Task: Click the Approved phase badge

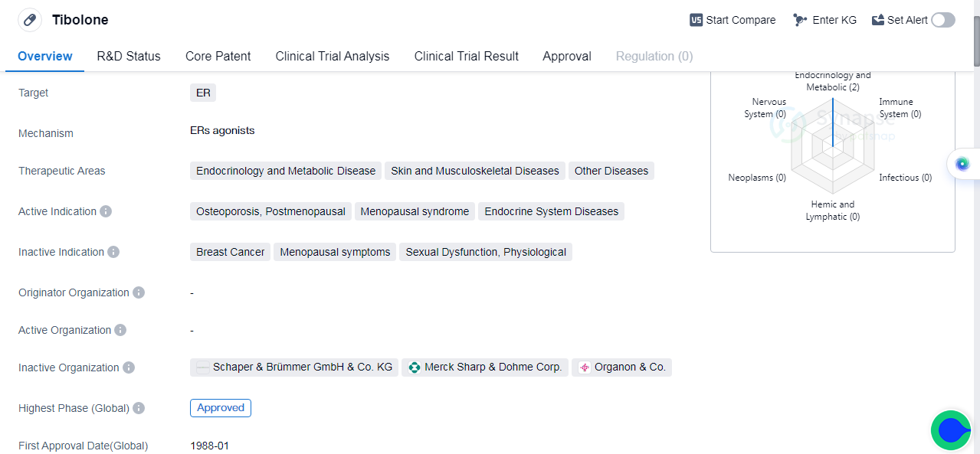Action: 221,408
